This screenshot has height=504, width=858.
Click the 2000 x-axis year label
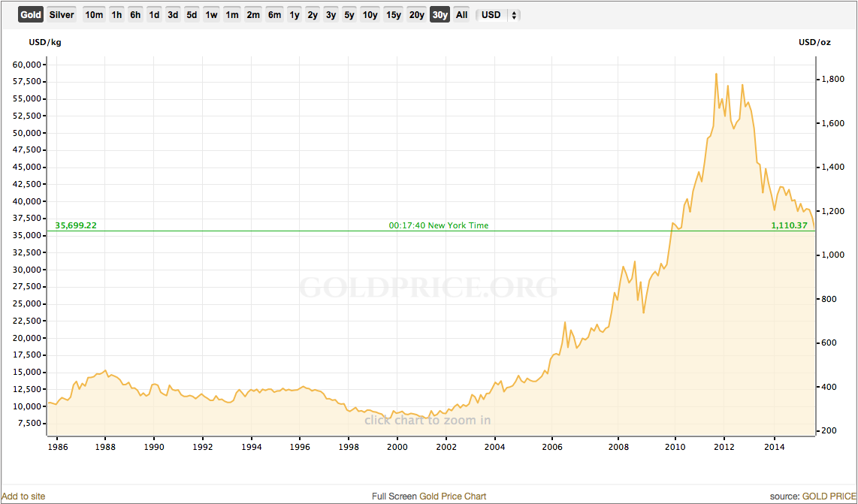tap(397, 446)
